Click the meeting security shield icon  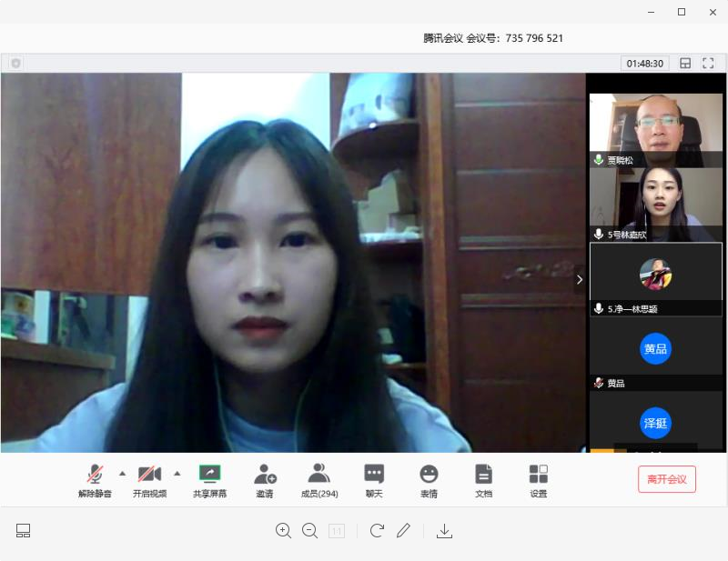[15, 64]
